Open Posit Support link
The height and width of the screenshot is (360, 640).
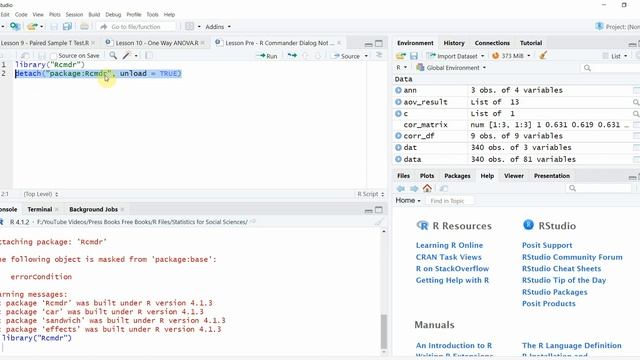pyautogui.click(x=547, y=245)
